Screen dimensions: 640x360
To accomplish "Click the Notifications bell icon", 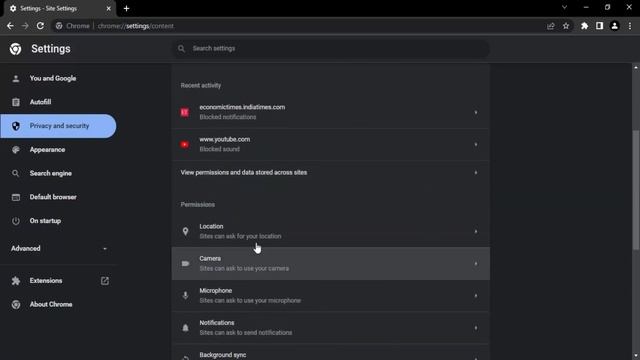I will pyautogui.click(x=185, y=328).
